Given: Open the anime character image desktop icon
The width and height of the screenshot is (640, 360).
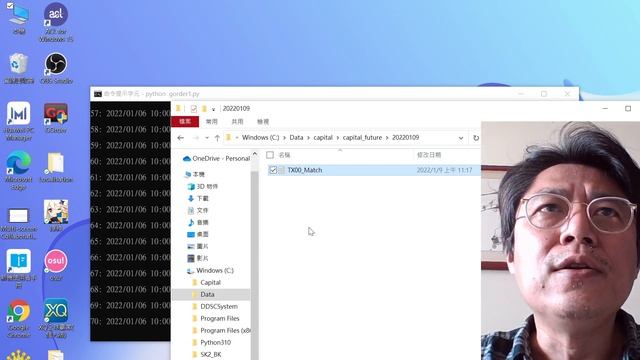Looking at the screenshot, I should 56,216.
